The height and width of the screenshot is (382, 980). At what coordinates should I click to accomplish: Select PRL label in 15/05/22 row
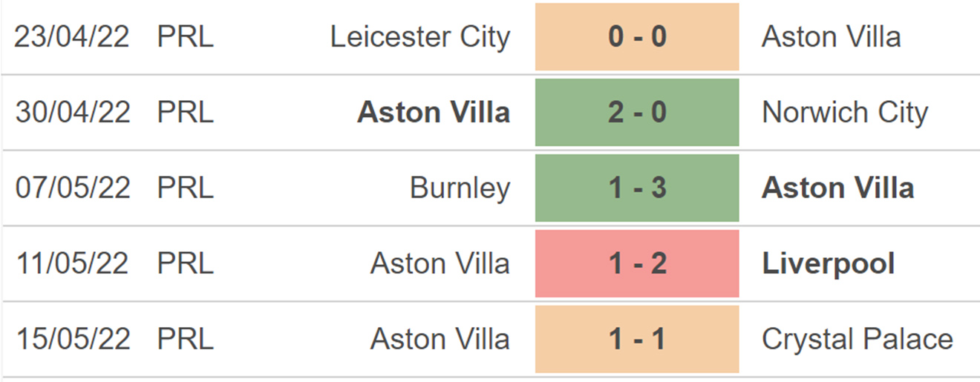186,340
